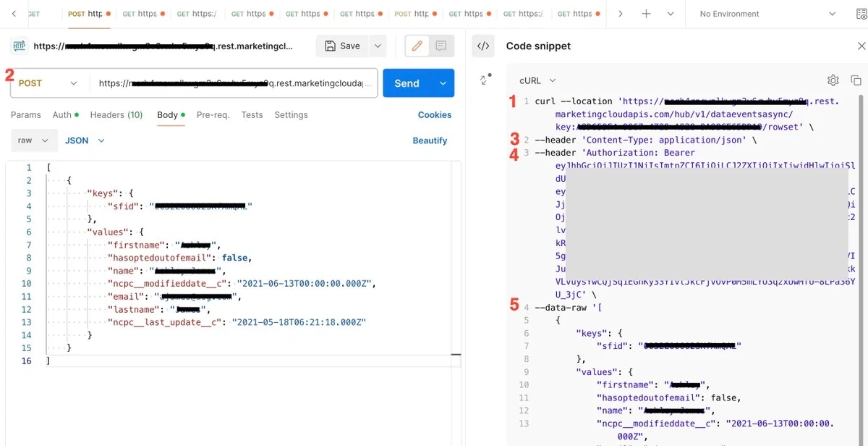Open the comments mode icon beside pencil

click(x=441, y=46)
